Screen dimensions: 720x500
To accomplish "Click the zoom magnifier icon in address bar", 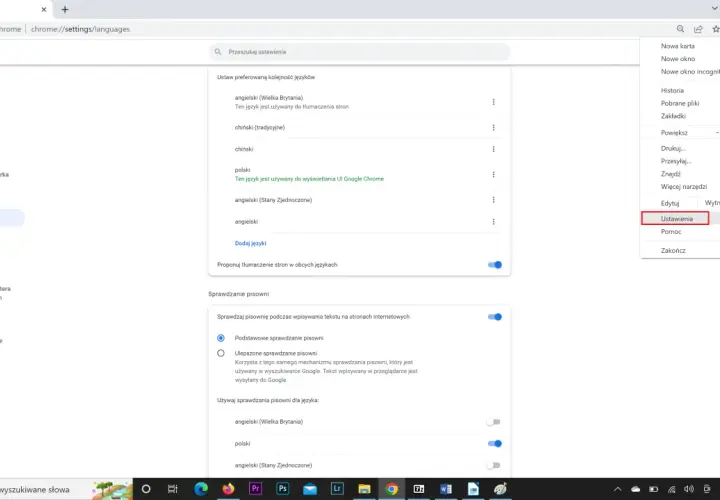I will [681, 29].
